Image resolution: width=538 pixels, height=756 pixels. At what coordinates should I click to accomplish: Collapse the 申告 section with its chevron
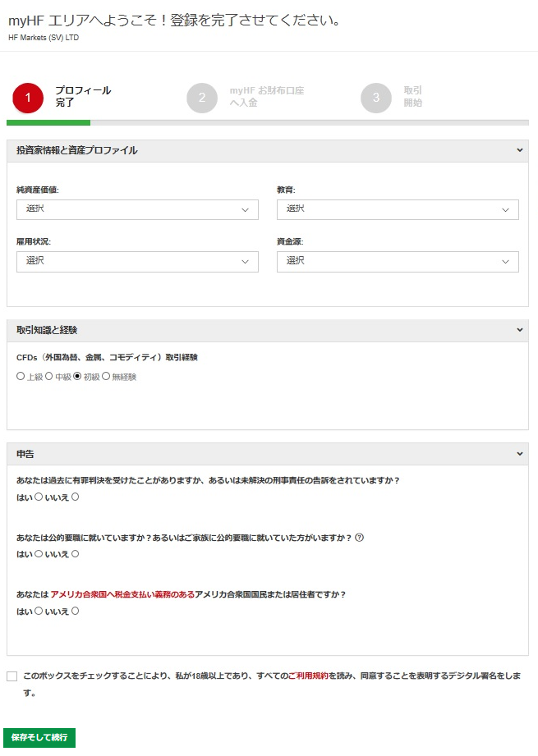coord(519,453)
